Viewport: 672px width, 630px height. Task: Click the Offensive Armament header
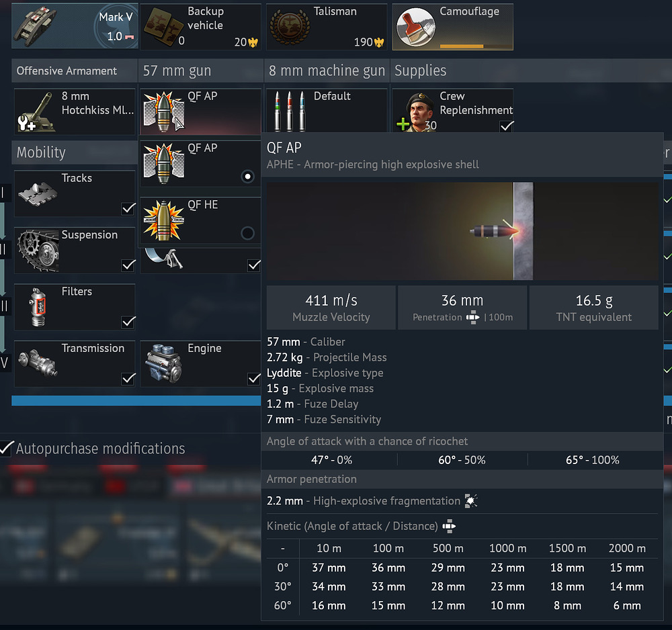click(67, 71)
